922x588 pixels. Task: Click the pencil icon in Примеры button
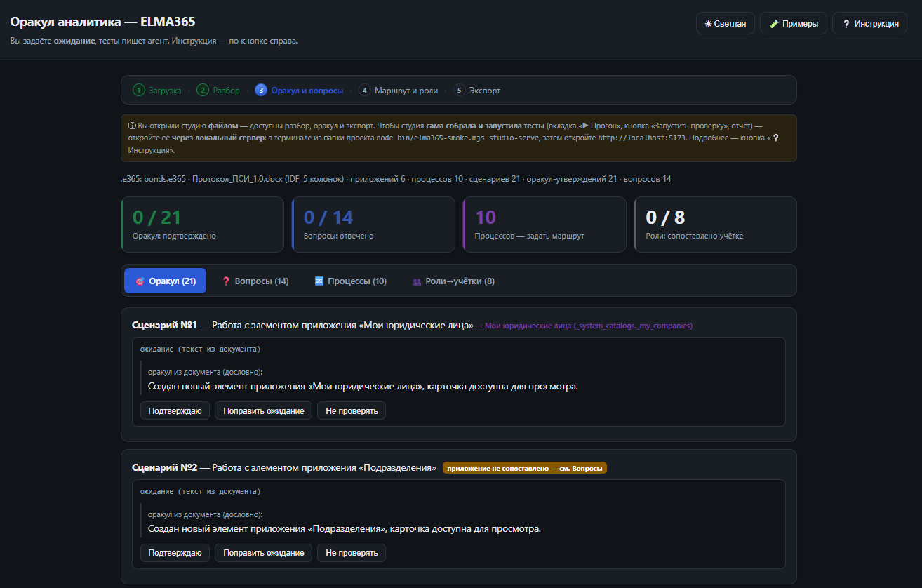774,24
